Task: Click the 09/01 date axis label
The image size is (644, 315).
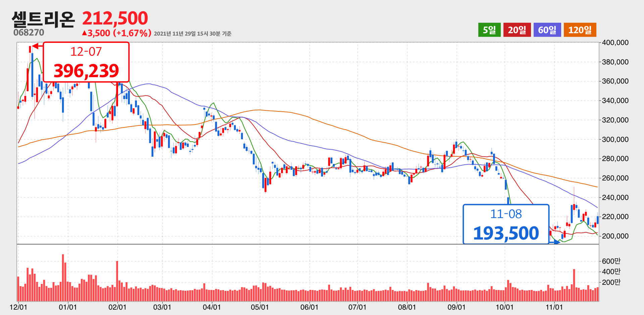Action: [457, 307]
